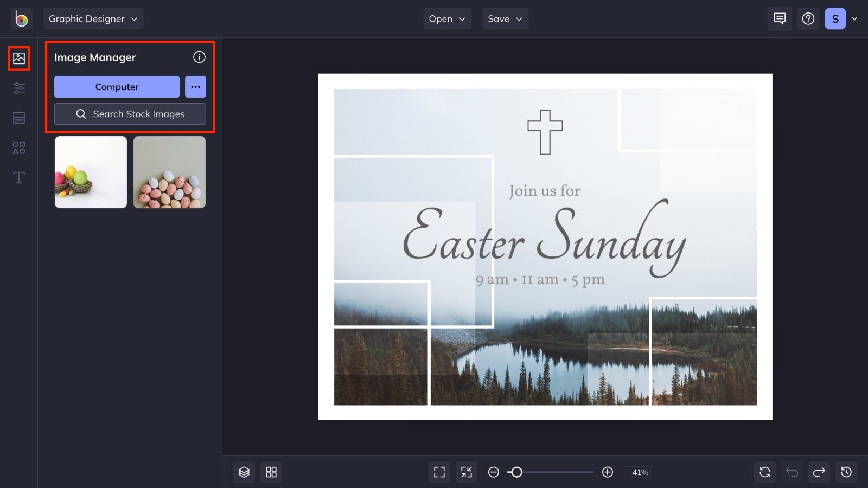Screen dimensions: 868x488
Task: Click the Image Manager info icon
Action: (199, 57)
